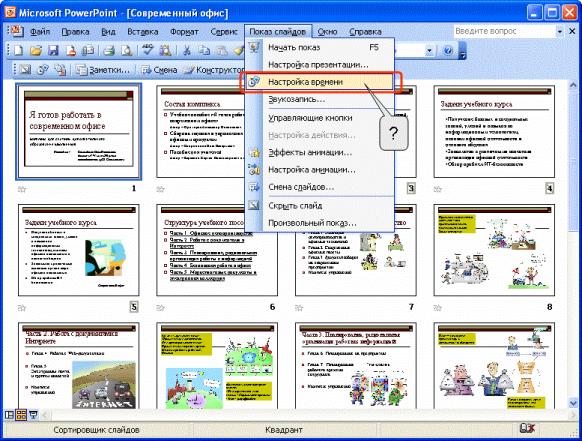
Task: Choose Эффекты анимации menu item
Action: point(319,153)
